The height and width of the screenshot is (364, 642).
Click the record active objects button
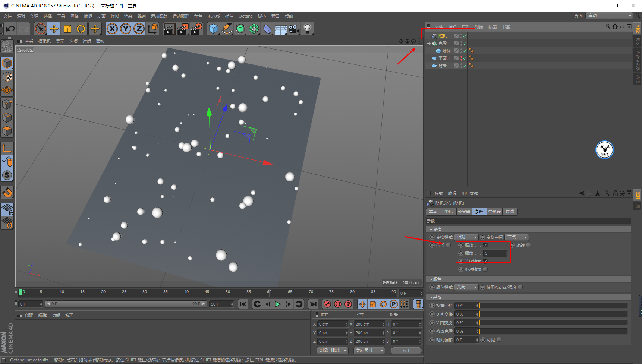[327, 304]
